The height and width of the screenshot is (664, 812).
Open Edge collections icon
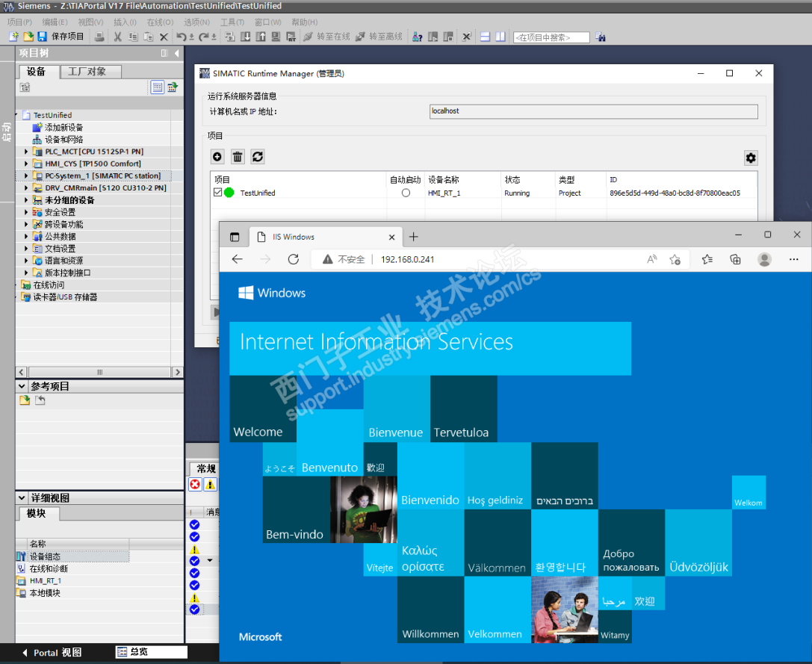click(735, 259)
